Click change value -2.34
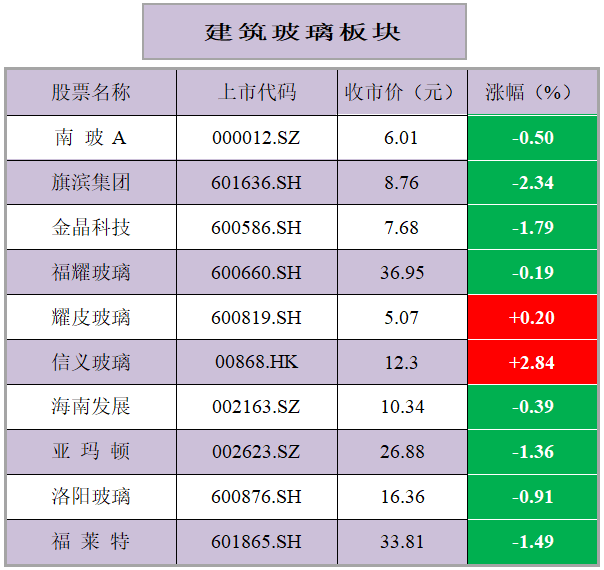 [x=533, y=183]
